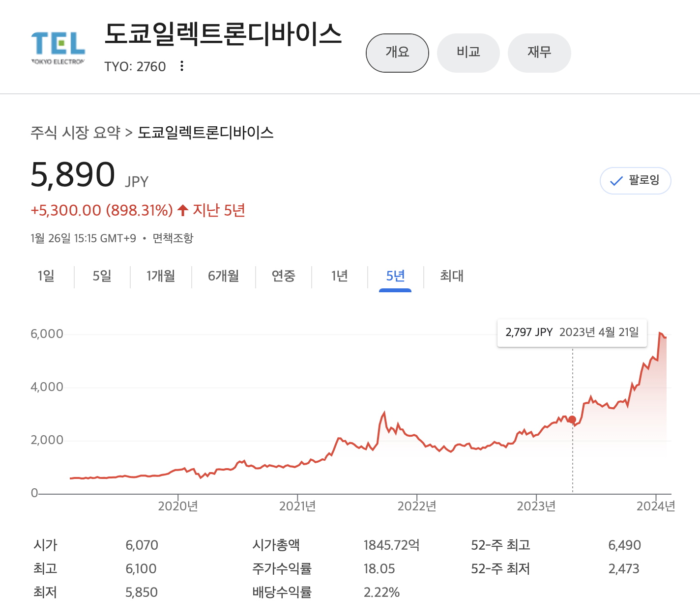Switch to the 비교 tab pill
700x616 pixels.
[x=468, y=53]
